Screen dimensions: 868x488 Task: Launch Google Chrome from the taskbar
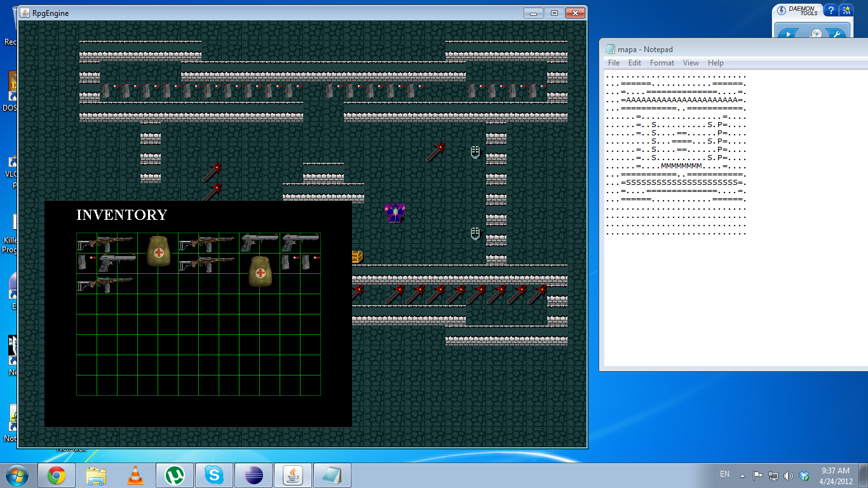click(x=56, y=475)
